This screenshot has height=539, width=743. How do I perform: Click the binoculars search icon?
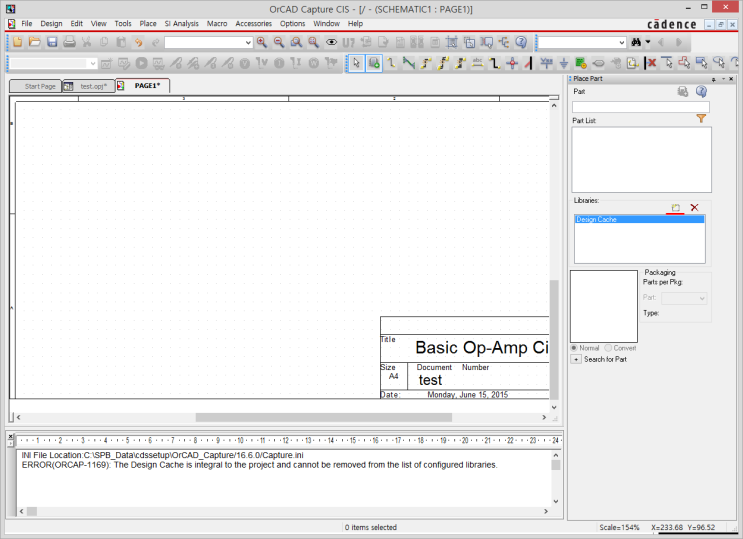[636, 43]
